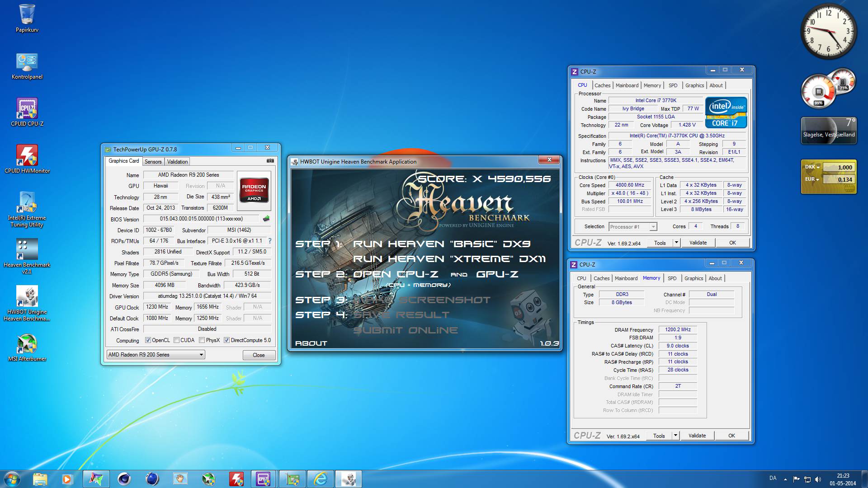Click Tools button in upper CPU-Z window
The width and height of the screenshot is (868, 488).
click(x=660, y=243)
